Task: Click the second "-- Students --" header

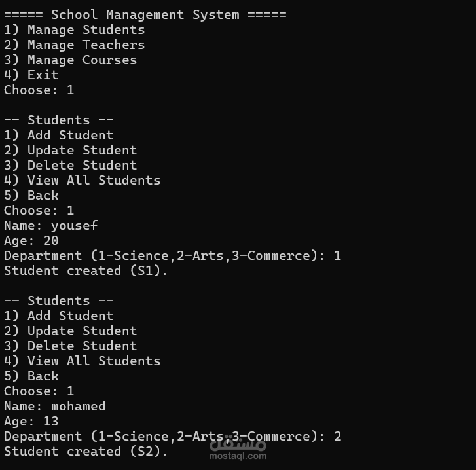Action: point(58,300)
